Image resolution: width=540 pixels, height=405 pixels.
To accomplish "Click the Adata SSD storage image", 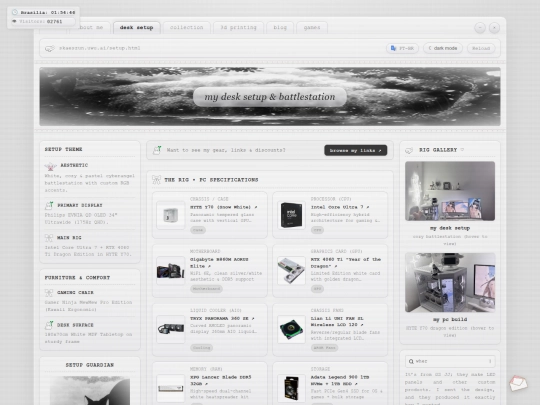I will pyautogui.click(x=291, y=388).
